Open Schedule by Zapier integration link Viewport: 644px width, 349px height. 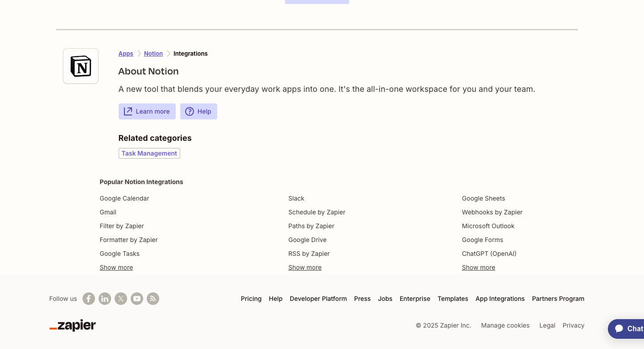(x=317, y=212)
